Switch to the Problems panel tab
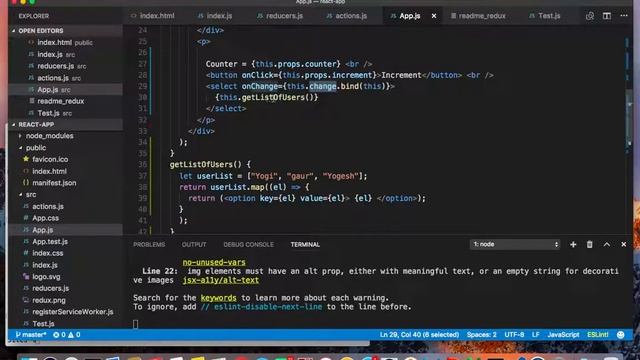Viewport: 640px width, 360px height. [x=149, y=244]
